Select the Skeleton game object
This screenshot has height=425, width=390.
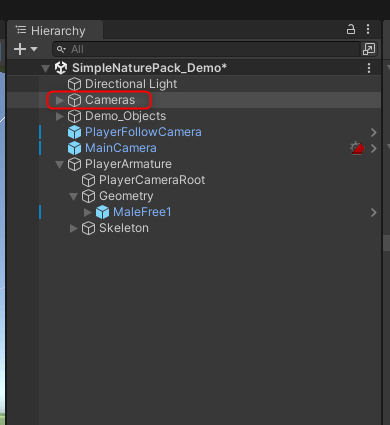point(124,228)
